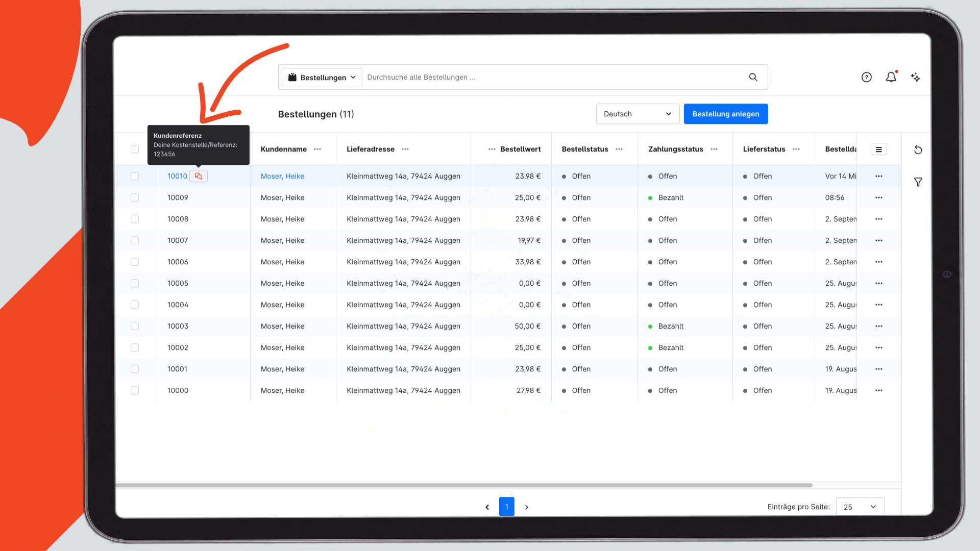Click the customer reference comment icon for 10010
This screenshot has width=980, height=551.
pyautogui.click(x=199, y=176)
